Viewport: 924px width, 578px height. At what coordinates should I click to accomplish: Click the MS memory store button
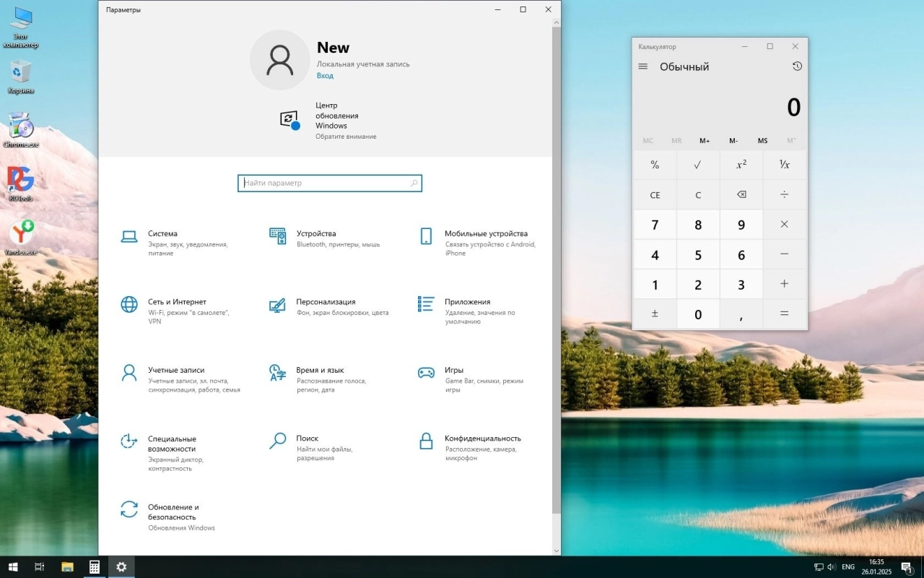point(762,141)
